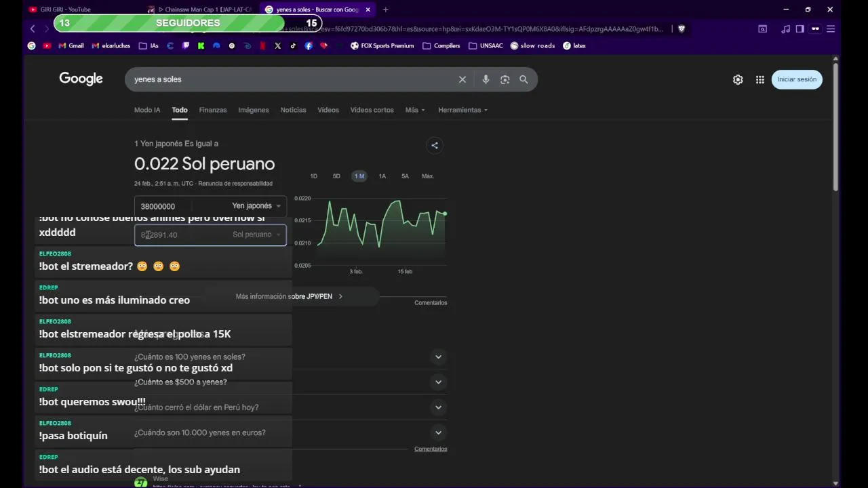Open the Brave hamburger menu

[x=831, y=28]
